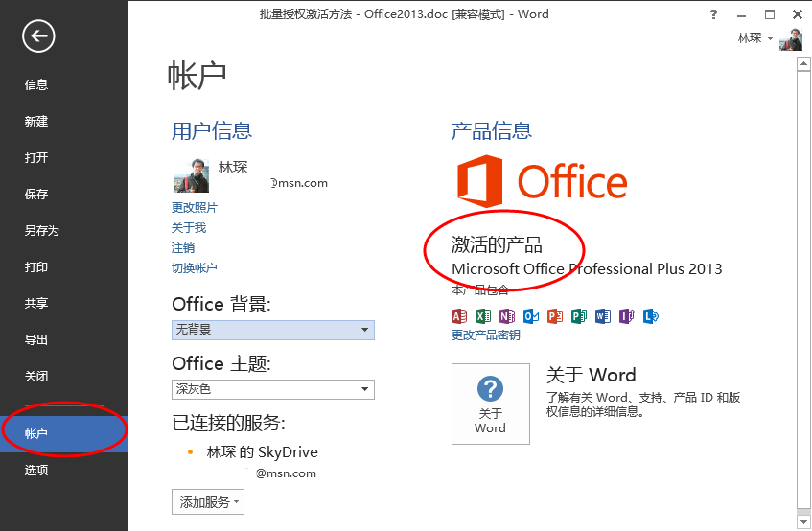812x531 pixels.
Task: Click the user profile photo under 用户信息
Action: [x=192, y=176]
